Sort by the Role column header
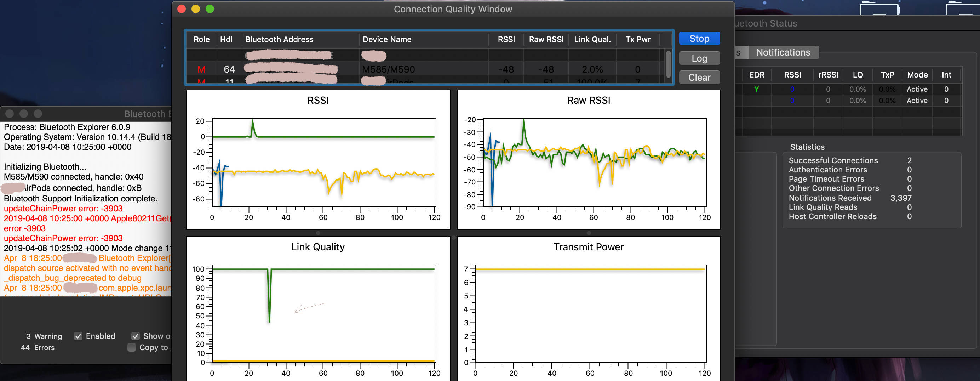The image size is (980, 381). (x=201, y=40)
